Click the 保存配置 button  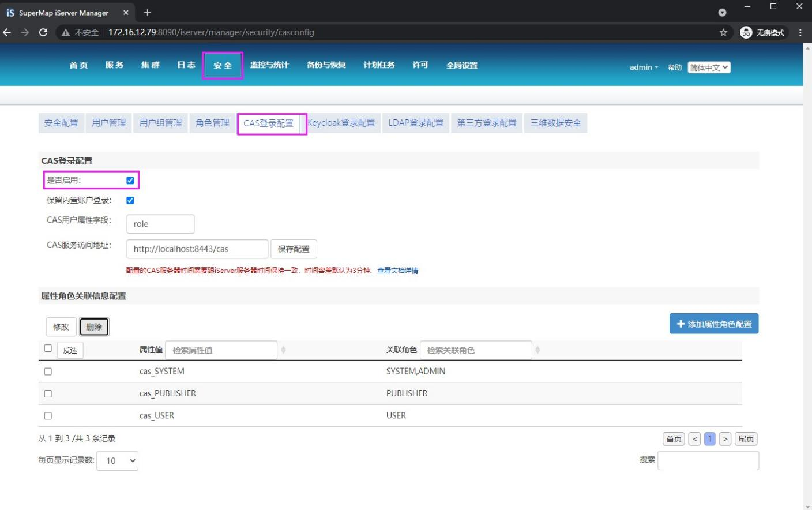(294, 249)
